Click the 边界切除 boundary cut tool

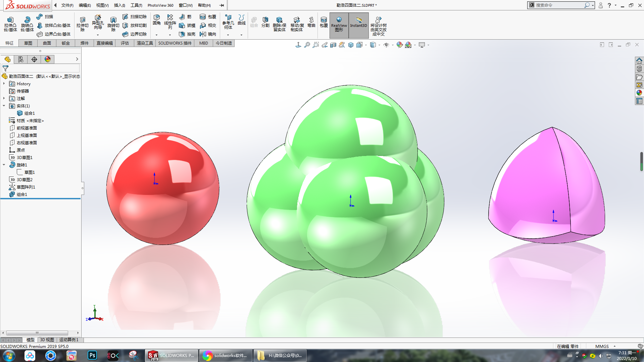pyautogui.click(x=135, y=34)
